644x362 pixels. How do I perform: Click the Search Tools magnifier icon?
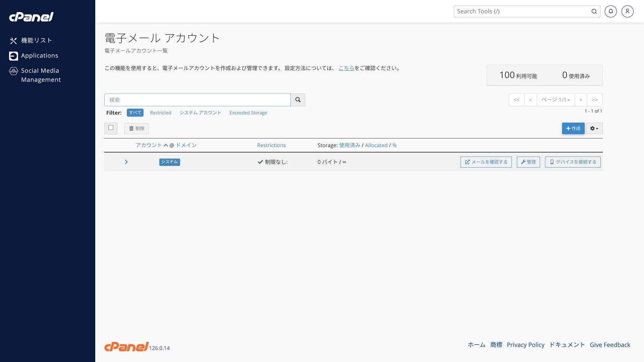click(594, 11)
